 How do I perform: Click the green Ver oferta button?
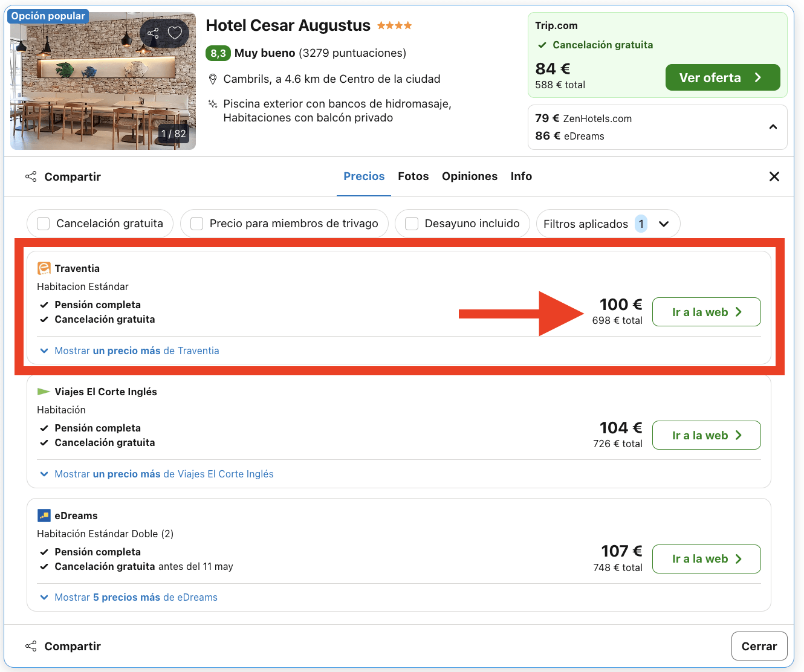pos(722,77)
